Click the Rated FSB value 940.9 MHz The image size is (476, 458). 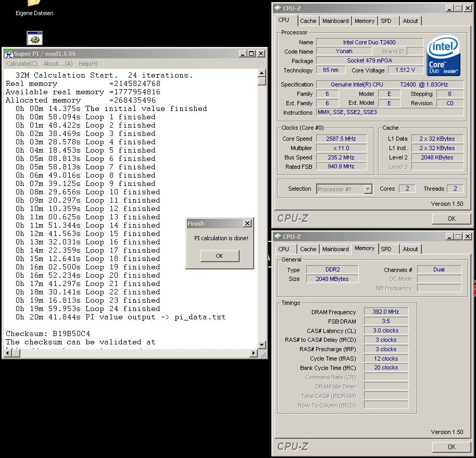341,166
